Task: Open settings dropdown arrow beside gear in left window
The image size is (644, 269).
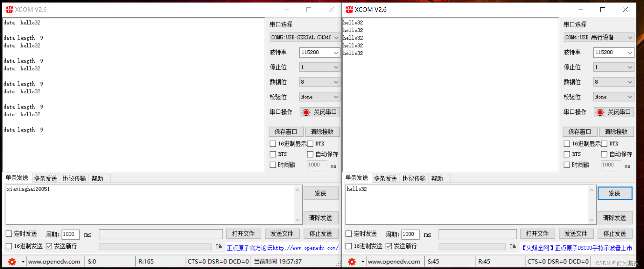Action: [x=23, y=262]
